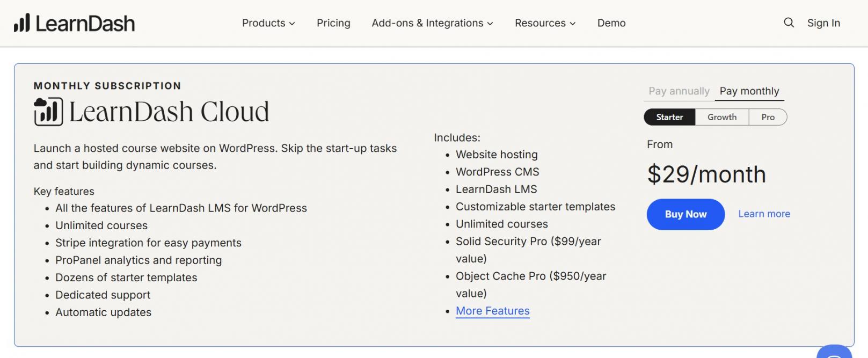Image resolution: width=868 pixels, height=358 pixels.
Task: Click 'LearnDash LMS' list item
Action: 496,189
